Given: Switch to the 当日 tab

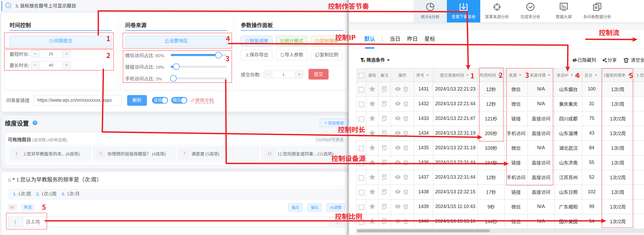Looking at the screenshot, I should 395,39.
